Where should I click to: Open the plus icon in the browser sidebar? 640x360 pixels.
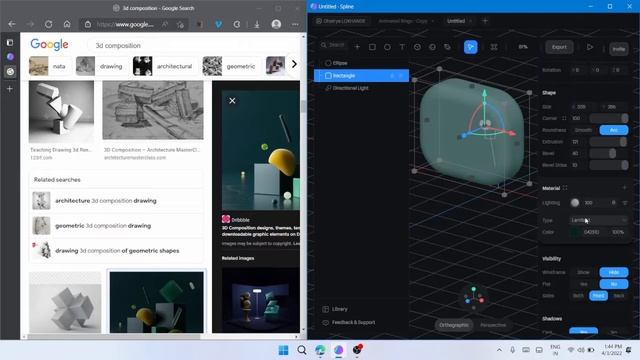coord(10,89)
